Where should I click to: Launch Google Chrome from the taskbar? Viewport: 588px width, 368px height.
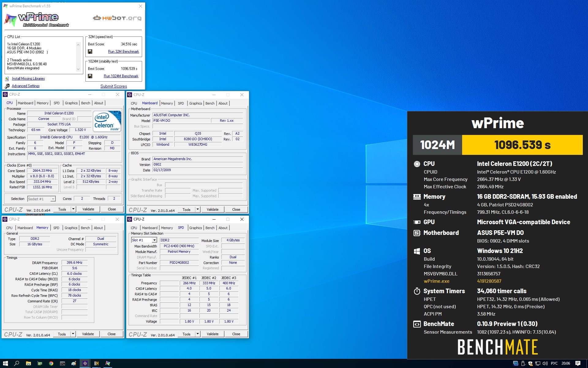[51, 363]
